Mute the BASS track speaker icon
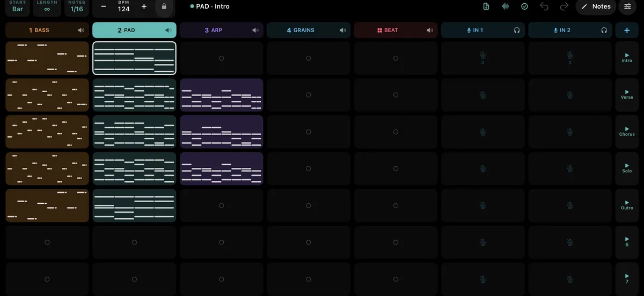 point(81,30)
